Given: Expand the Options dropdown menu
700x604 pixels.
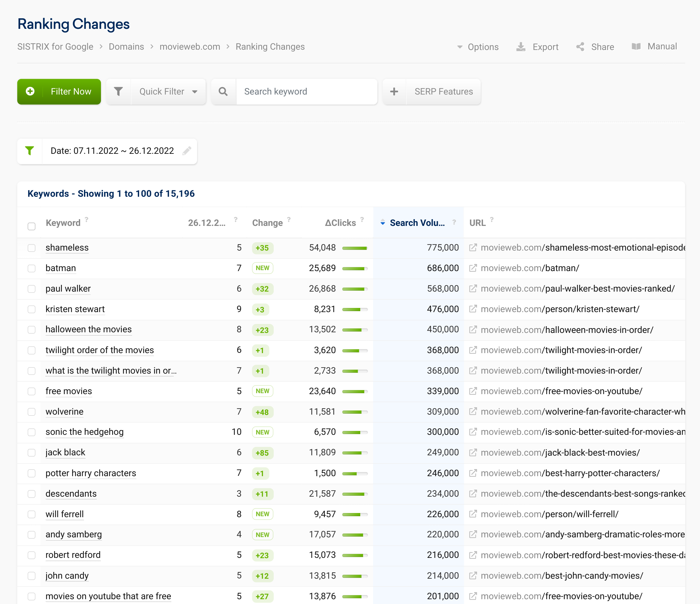Looking at the screenshot, I should point(478,47).
